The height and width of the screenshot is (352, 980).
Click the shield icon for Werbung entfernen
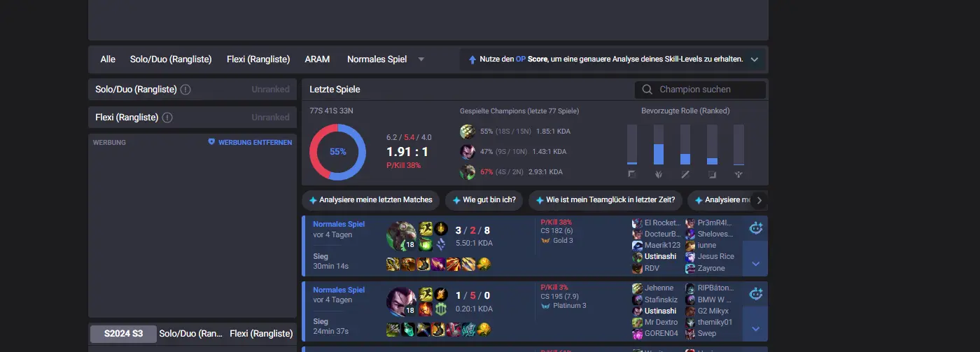(x=211, y=142)
